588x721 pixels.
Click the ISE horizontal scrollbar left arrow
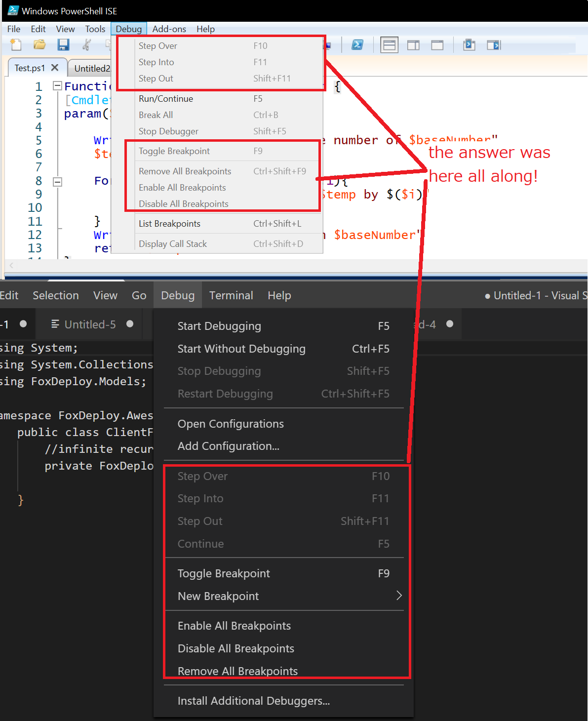click(x=11, y=266)
